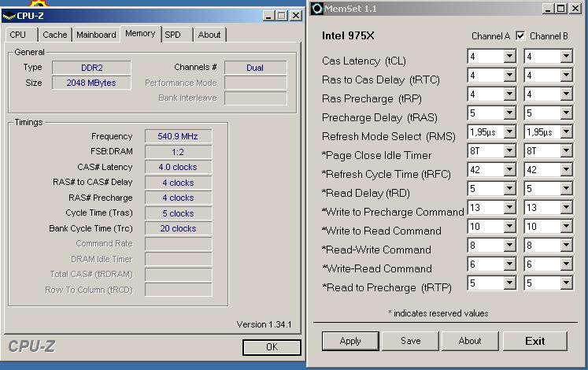Open Channel B Write-Read Command dropdown
The height and width of the screenshot is (370, 588).
pyautogui.click(x=566, y=265)
